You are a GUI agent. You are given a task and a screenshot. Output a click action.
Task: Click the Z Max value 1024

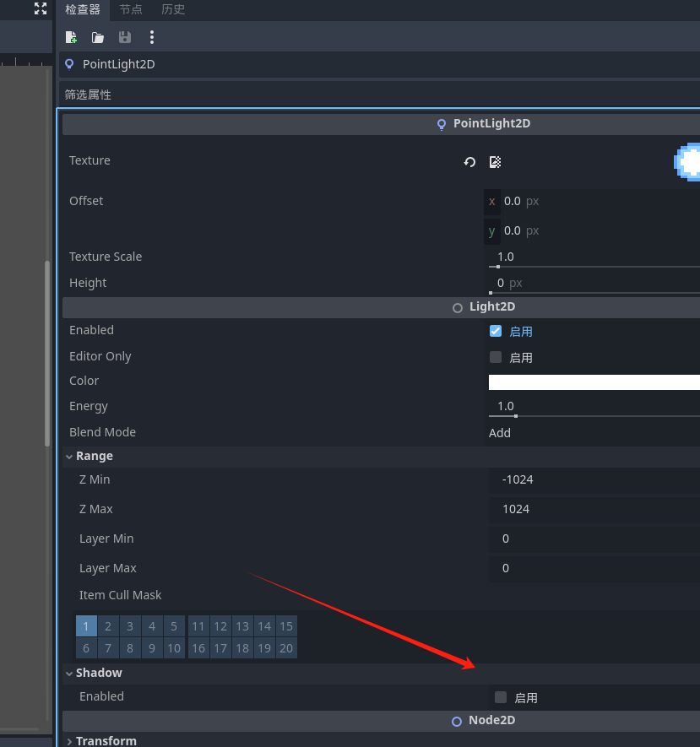(594, 509)
